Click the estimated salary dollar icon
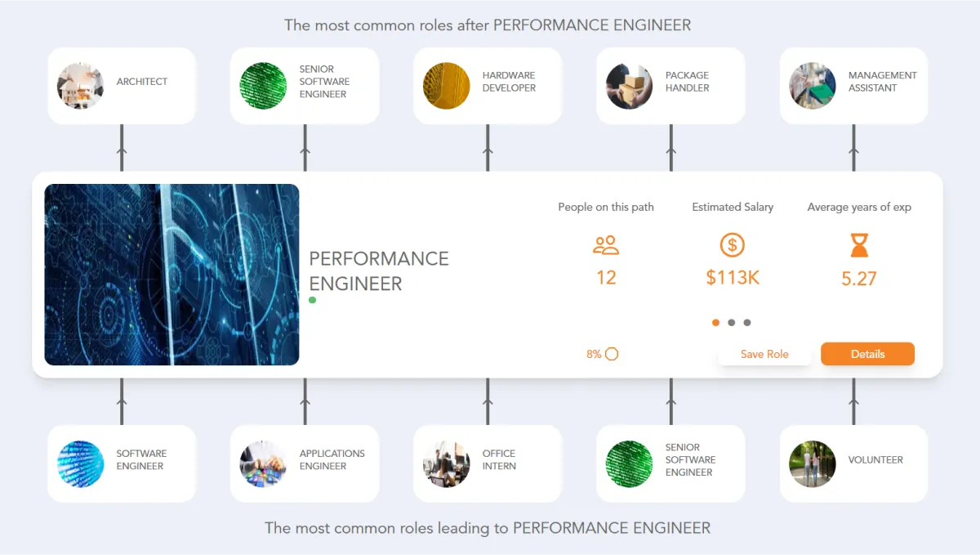The width and height of the screenshot is (980, 555). 733,244
